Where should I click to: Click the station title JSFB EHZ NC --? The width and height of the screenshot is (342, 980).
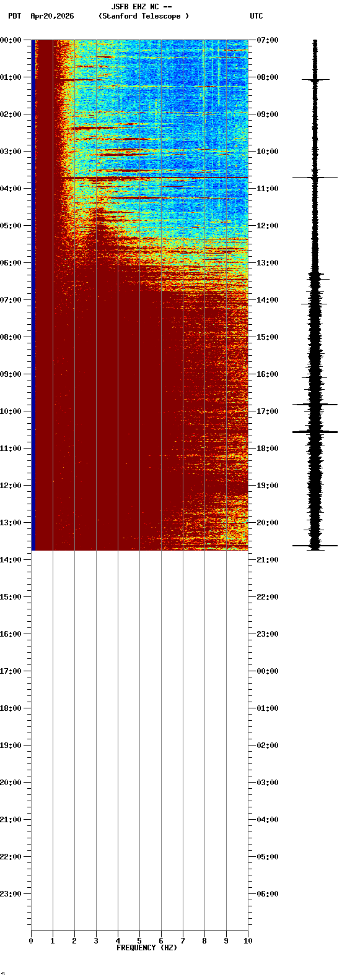[141, 7]
